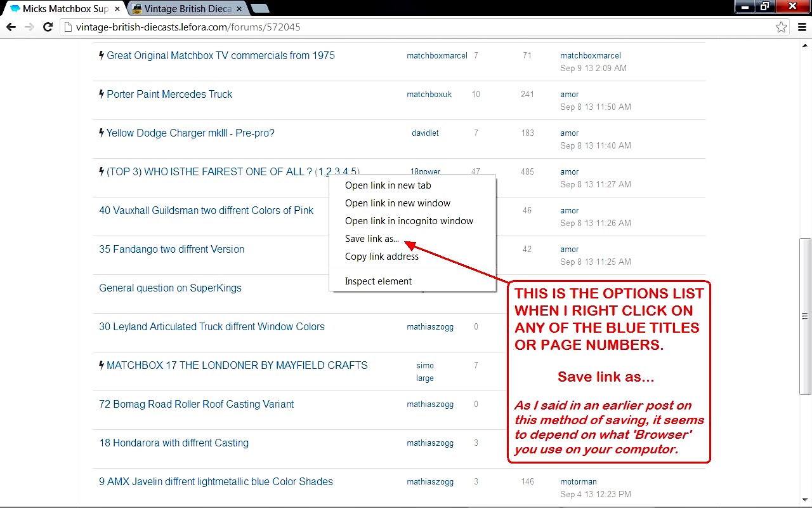The image size is (812, 508).
Task: Close the Vintage British Dieca tab
Action: tap(240, 10)
